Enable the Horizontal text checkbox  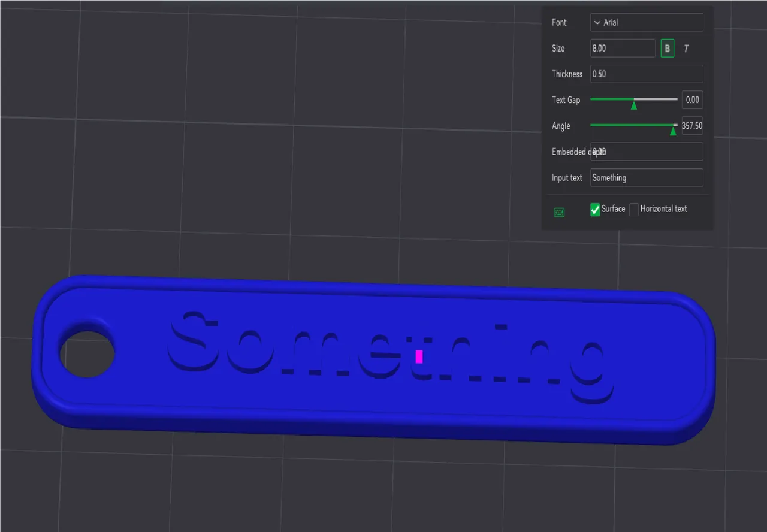pos(634,209)
